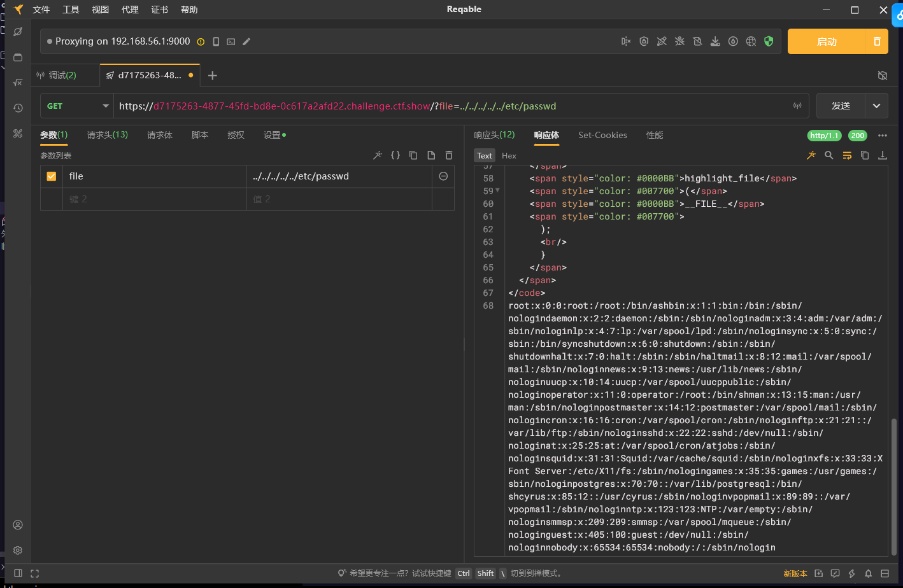Uncheck the file parameter checkbox

52,176
